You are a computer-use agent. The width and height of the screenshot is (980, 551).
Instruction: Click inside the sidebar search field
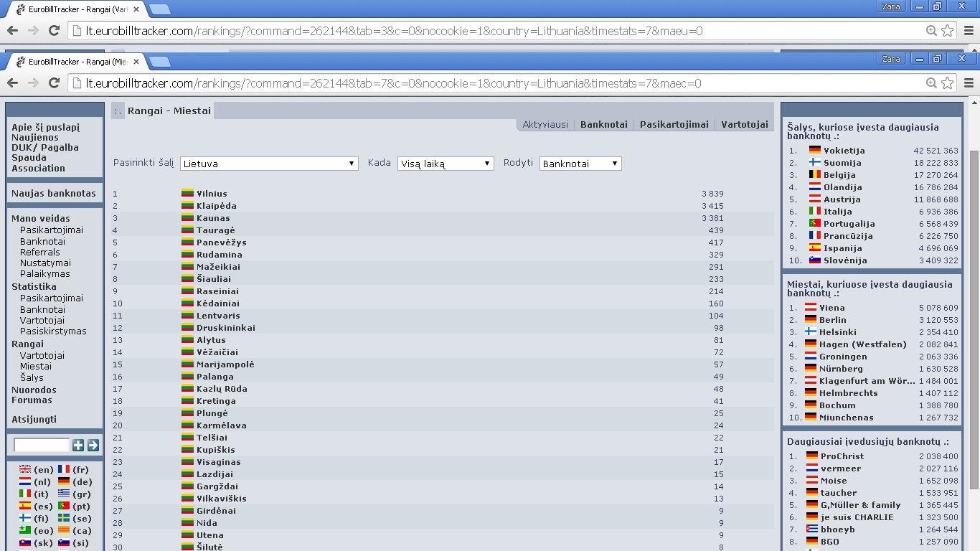[x=42, y=446]
